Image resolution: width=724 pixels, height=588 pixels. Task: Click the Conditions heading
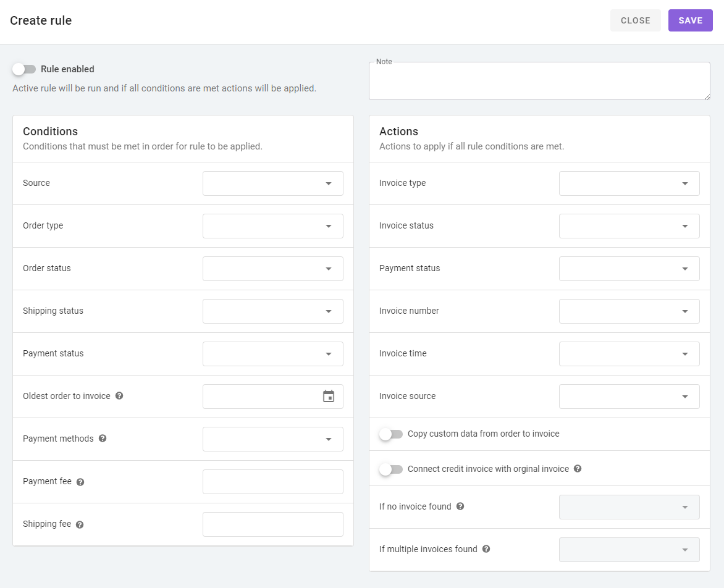click(50, 132)
